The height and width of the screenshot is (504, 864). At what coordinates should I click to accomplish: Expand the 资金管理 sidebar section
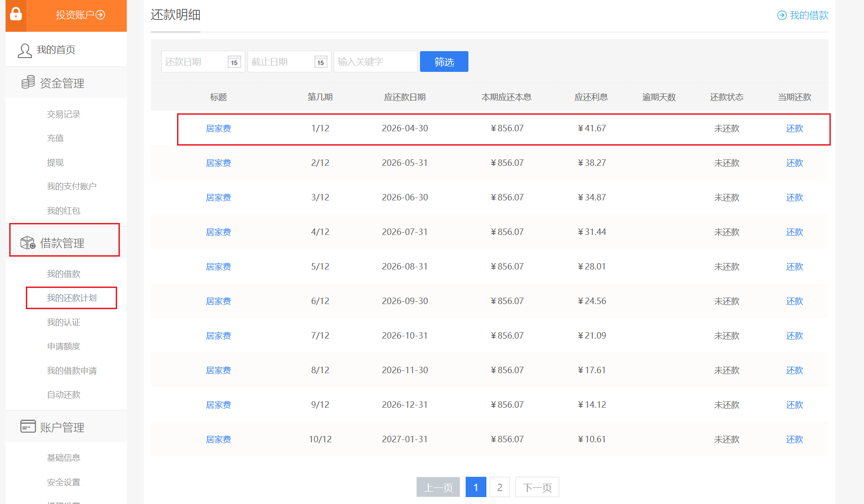[62, 83]
